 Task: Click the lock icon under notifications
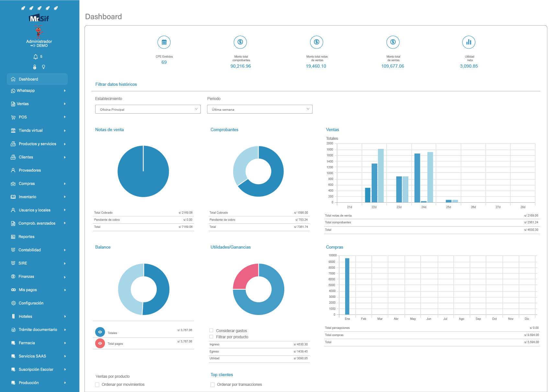click(x=35, y=67)
